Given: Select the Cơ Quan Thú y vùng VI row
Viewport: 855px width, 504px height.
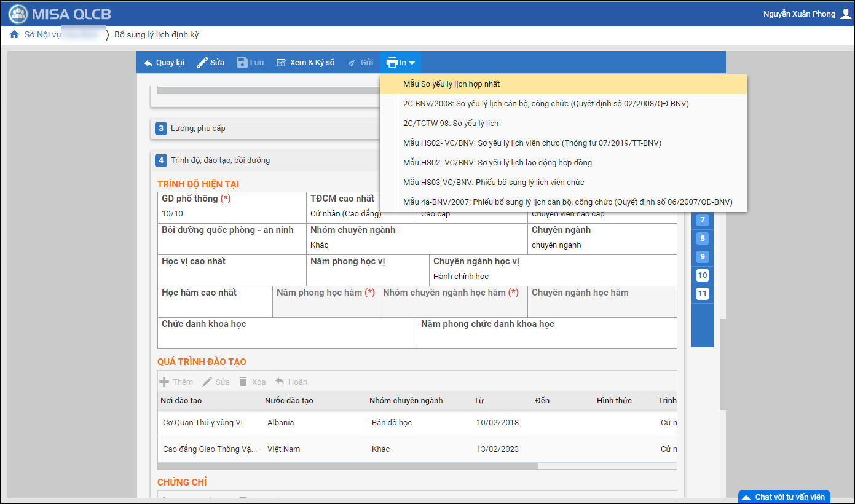Looking at the screenshot, I should click(203, 423).
